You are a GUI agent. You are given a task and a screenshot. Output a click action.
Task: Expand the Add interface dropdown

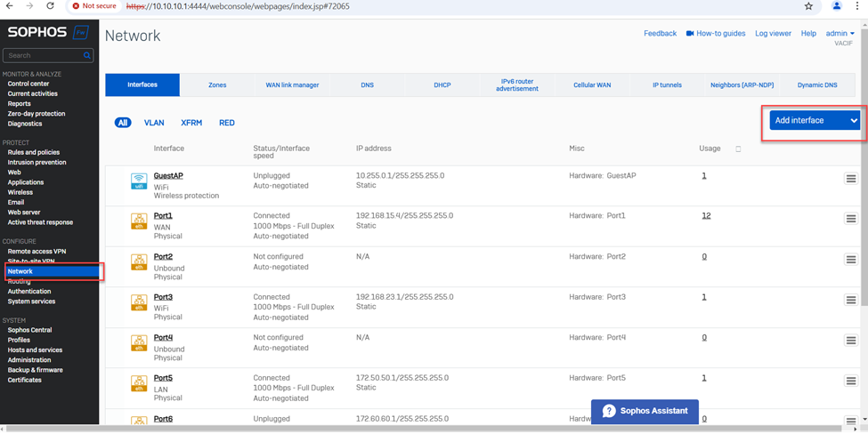point(853,121)
